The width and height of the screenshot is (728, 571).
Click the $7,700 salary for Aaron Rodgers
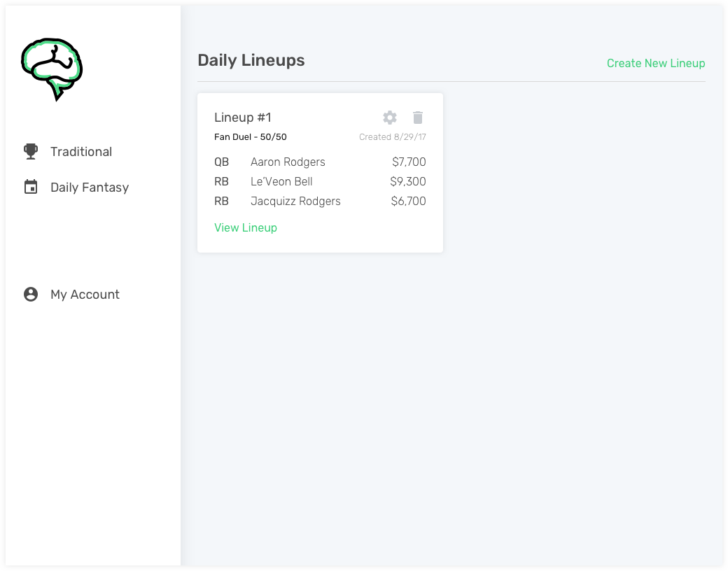click(x=409, y=162)
